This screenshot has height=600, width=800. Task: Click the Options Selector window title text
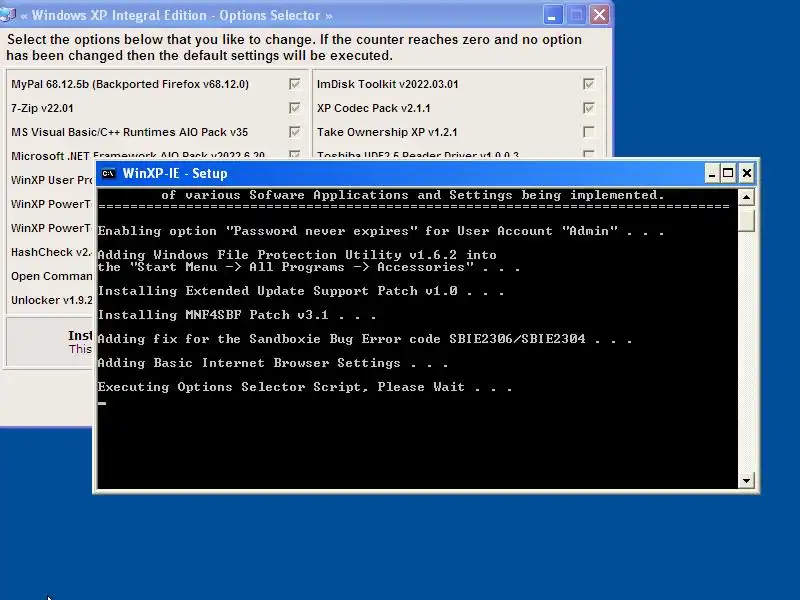click(177, 15)
